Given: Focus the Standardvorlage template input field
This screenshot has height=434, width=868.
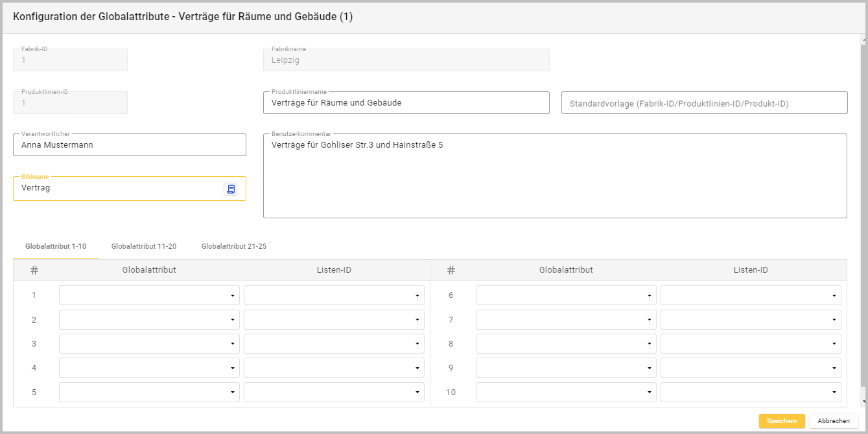Looking at the screenshot, I should pyautogui.click(x=704, y=103).
